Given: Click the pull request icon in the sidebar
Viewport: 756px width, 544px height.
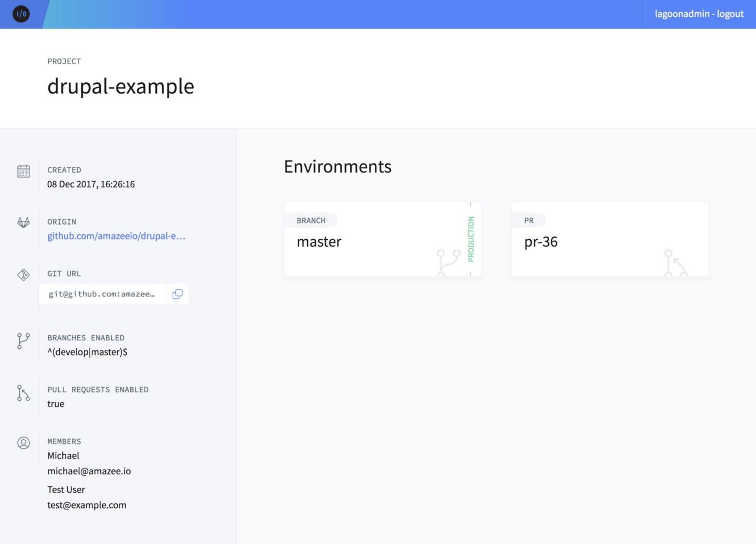Looking at the screenshot, I should (23, 393).
